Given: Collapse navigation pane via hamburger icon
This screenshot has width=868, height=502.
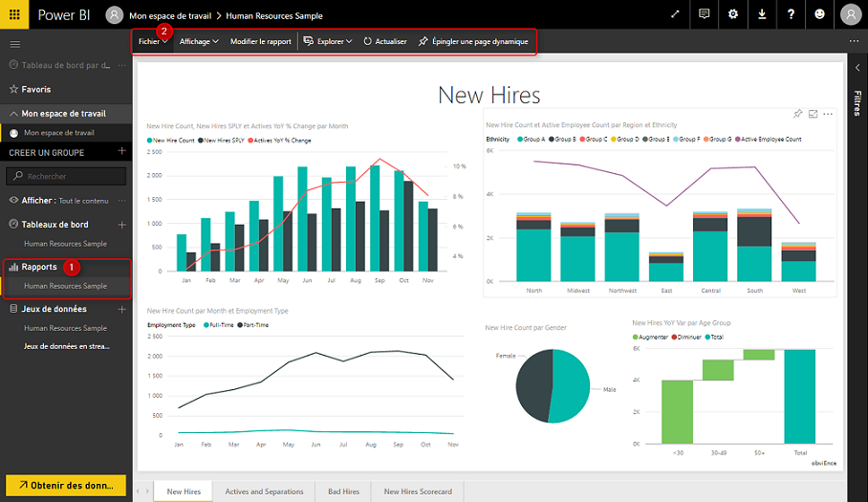Looking at the screenshot, I should [15, 44].
